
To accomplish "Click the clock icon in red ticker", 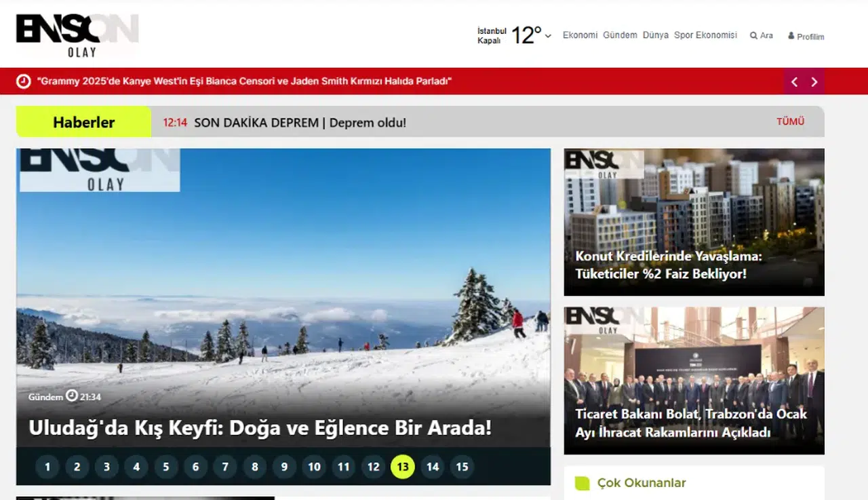I will pyautogui.click(x=24, y=81).
